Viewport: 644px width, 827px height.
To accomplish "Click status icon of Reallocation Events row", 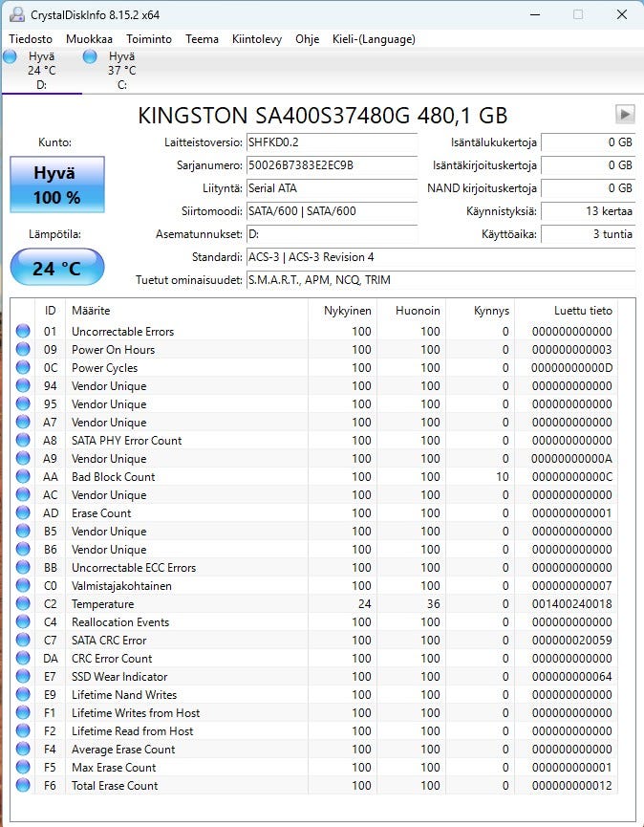I will pyautogui.click(x=23, y=621).
